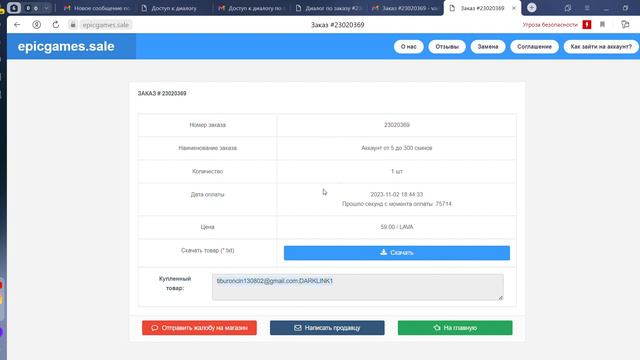Click the Наименование заказа label
Viewport: 640px width, 360px height.
(208, 148)
